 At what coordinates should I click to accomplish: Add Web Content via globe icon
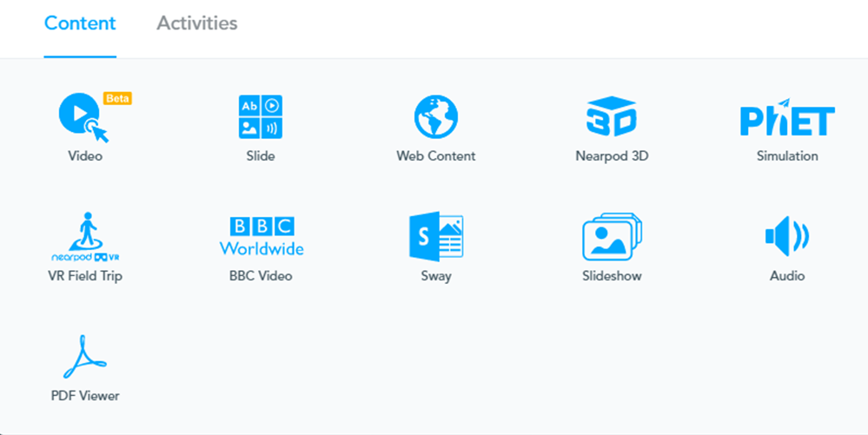point(436,116)
